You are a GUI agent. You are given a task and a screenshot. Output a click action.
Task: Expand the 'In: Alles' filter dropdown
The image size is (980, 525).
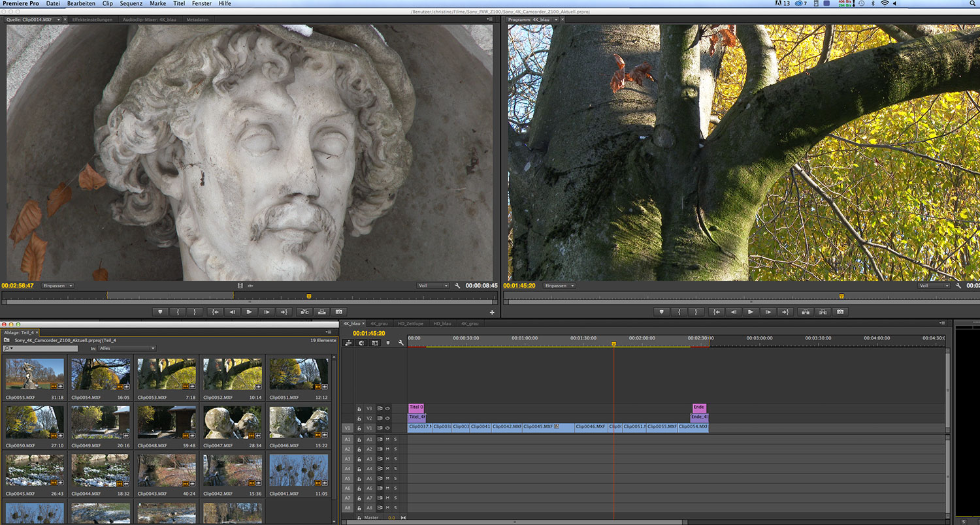(x=127, y=349)
